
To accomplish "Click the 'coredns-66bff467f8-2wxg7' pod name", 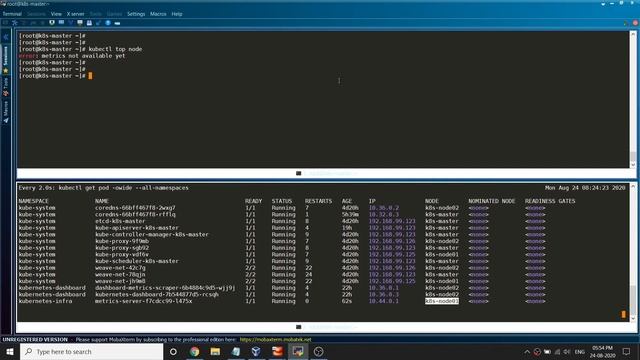I will [135, 208].
